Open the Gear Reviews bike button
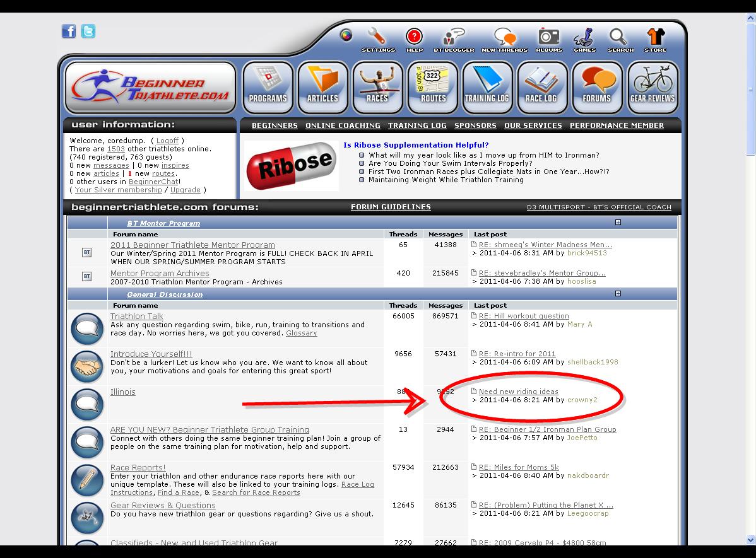This screenshot has height=558, width=756. tap(653, 87)
